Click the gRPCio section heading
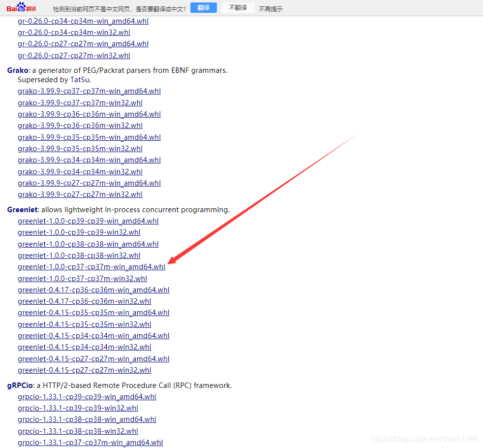This screenshot has height=448, width=483. tap(20, 385)
